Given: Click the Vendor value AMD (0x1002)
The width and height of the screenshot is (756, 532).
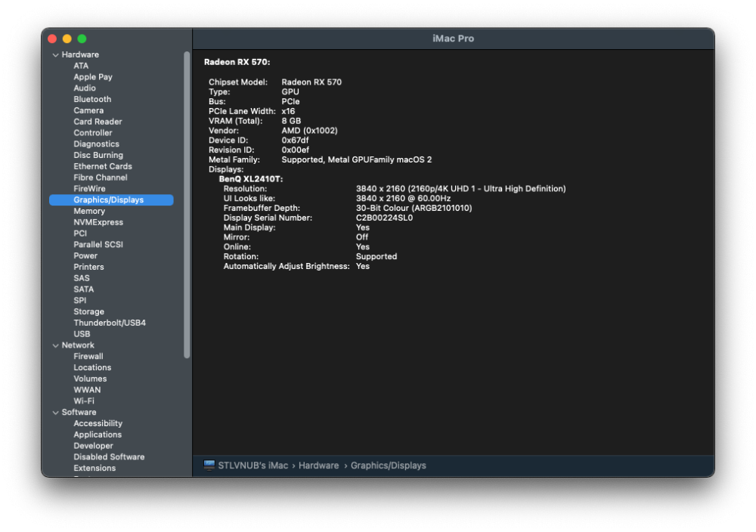Looking at the screenshot, I should [309, 130].
